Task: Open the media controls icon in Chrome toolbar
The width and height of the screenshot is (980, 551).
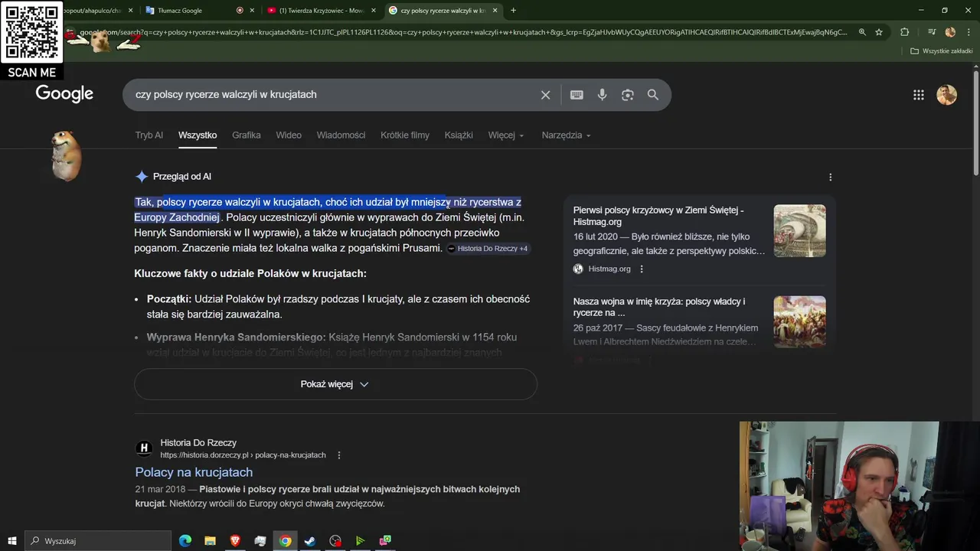Action: [932, 32]
